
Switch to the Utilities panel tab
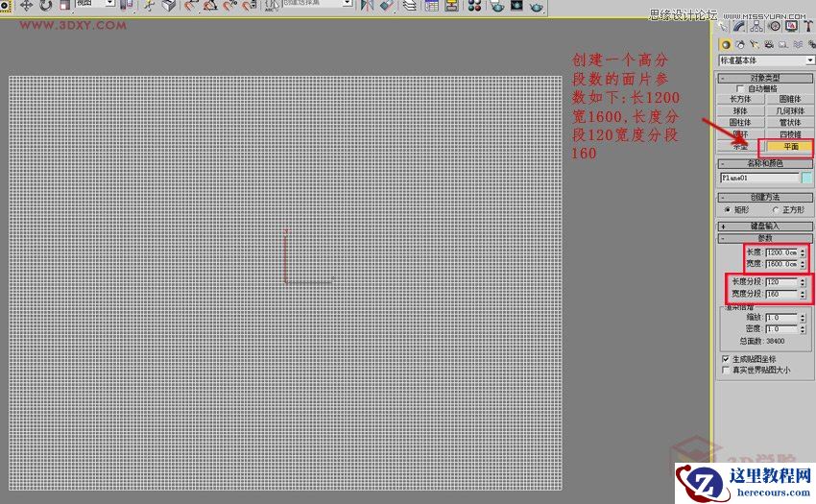click(808, 26)
